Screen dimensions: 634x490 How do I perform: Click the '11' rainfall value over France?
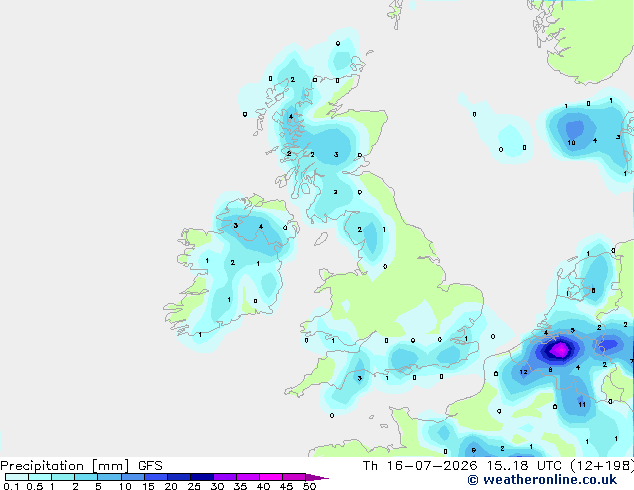click(582, 404)
